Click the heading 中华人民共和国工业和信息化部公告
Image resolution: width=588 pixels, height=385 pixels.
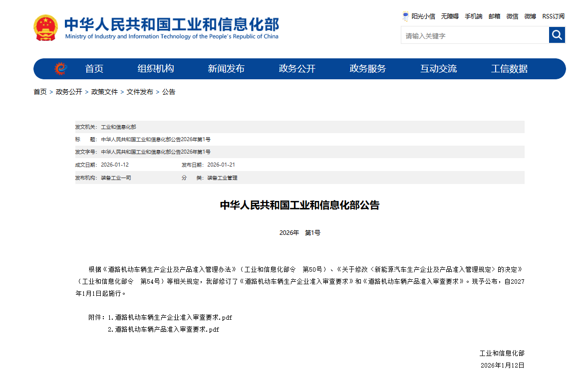pos(299,205)
